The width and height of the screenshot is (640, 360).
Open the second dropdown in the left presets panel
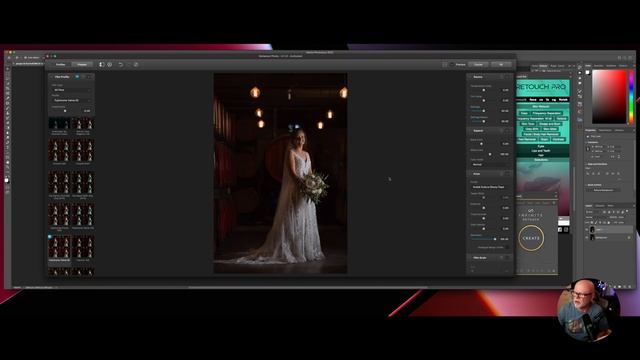pos(72,100)
